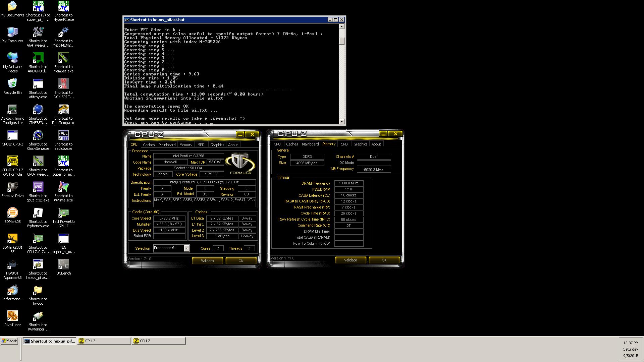Open Shortcut to frybench.exe icon
The width and height of the screenshot is (644, 362).
[38, 218]
